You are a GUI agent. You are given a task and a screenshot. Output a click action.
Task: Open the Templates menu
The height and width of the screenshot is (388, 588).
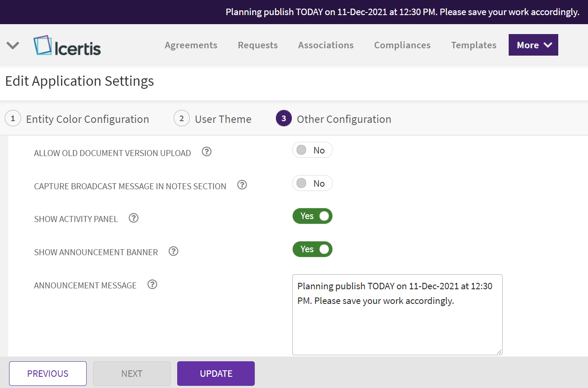point(473,45)
